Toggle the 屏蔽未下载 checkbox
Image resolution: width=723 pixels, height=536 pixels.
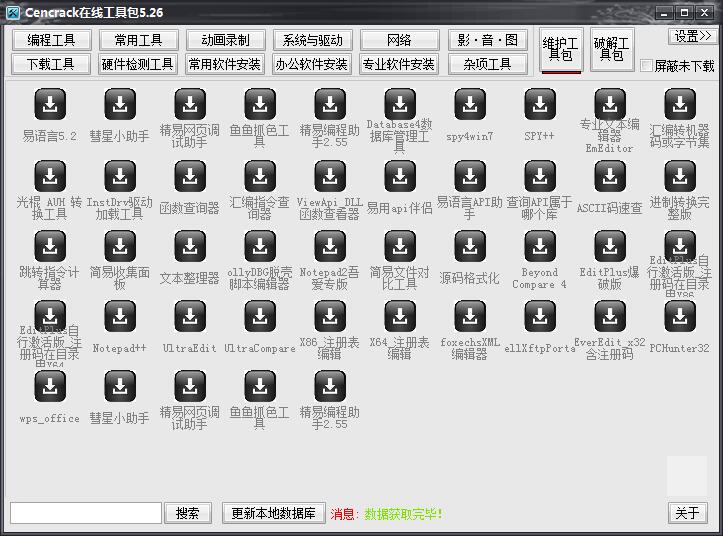tap(647, 66)
